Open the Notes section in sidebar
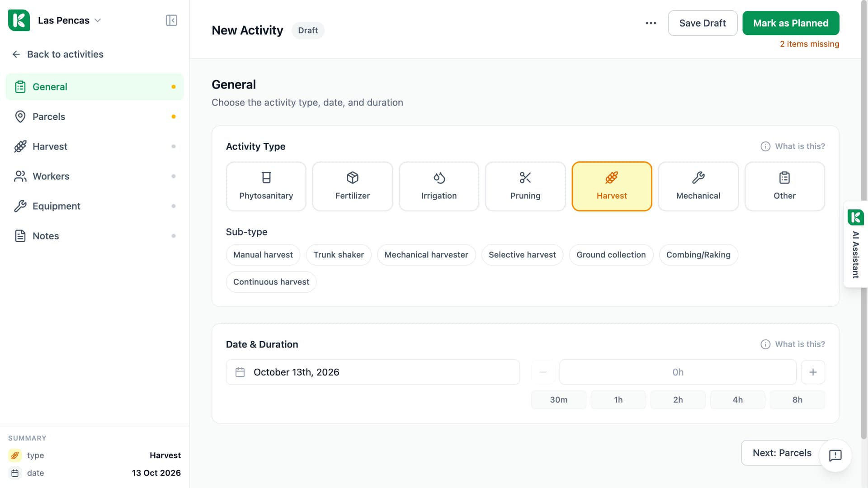The height and width of the screenshot is (488, 868). 94,236
